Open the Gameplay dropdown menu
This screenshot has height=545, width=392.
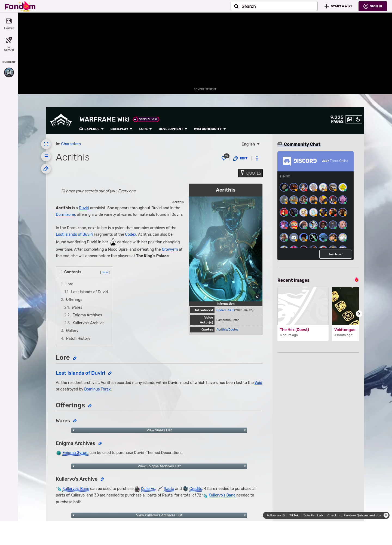121,129
